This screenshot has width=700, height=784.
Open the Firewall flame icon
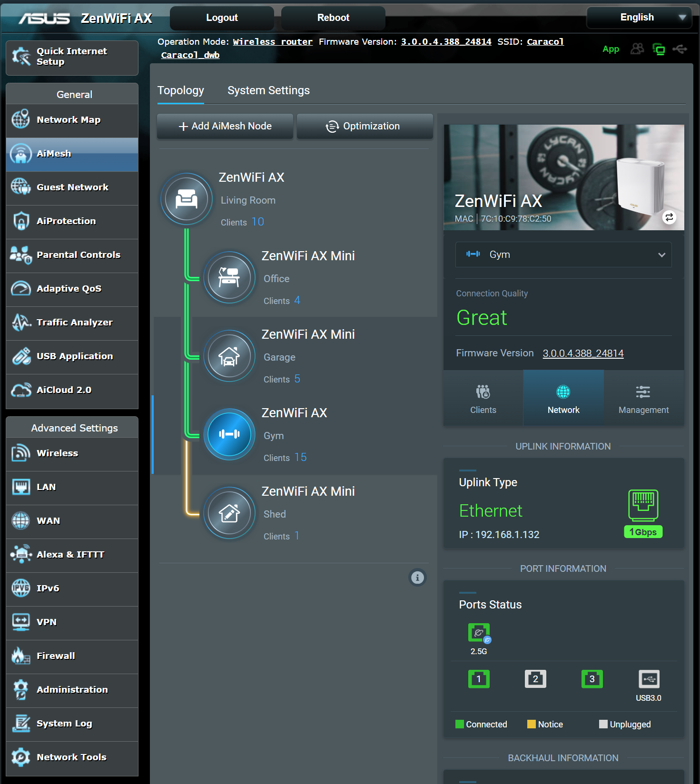pos(21,656)
